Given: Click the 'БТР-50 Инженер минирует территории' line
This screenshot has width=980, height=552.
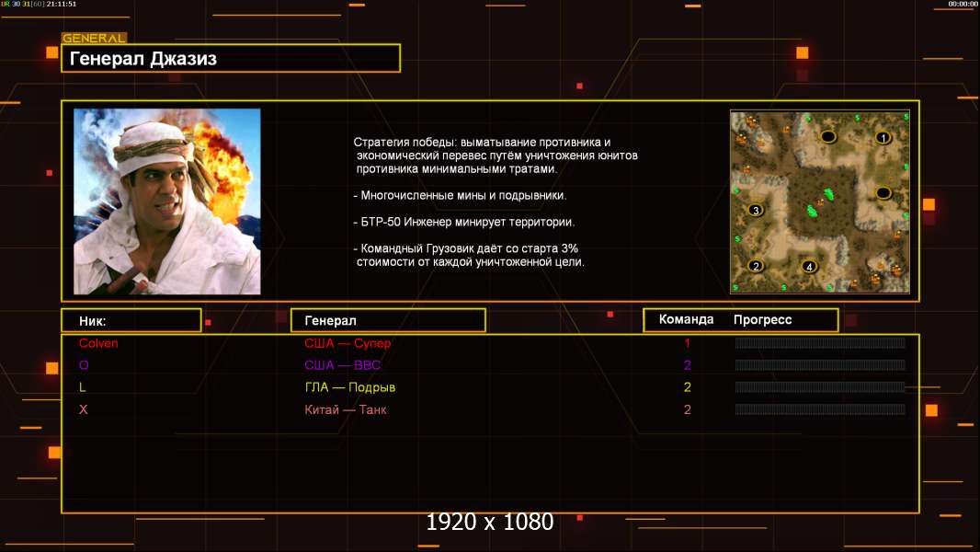Looking at the screenshot, I should (463, 222).
